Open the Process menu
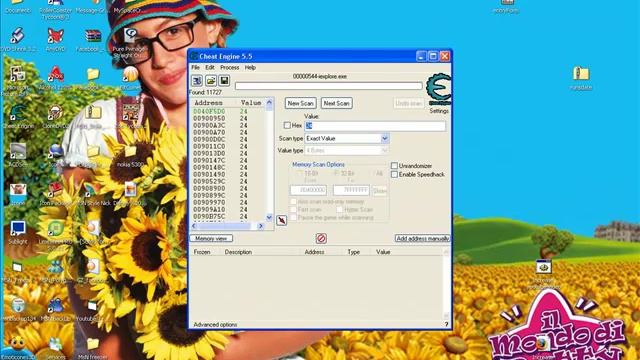The height and width of the screenshot is (360, 640). [229, 67]
